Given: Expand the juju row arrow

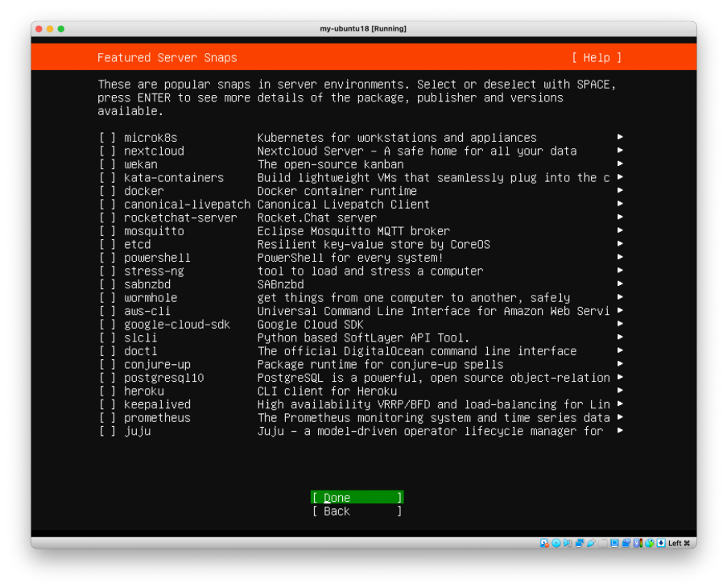Looking at the screenshot, I should point(620,430).
